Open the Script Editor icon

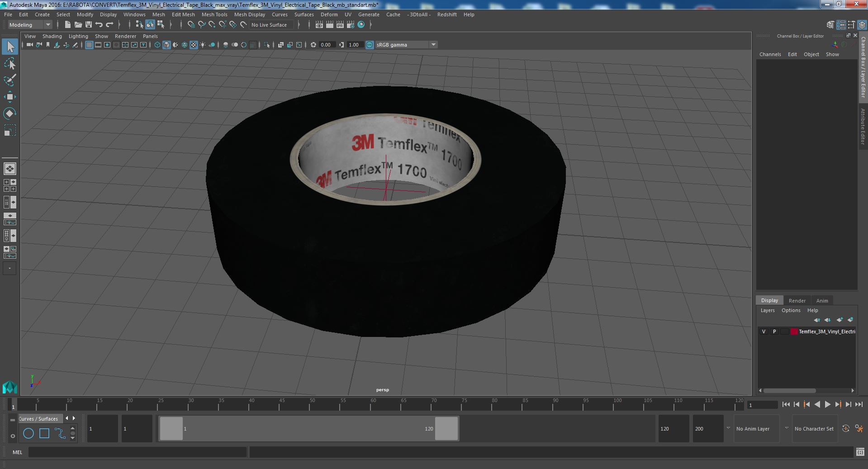click(860, 452)
